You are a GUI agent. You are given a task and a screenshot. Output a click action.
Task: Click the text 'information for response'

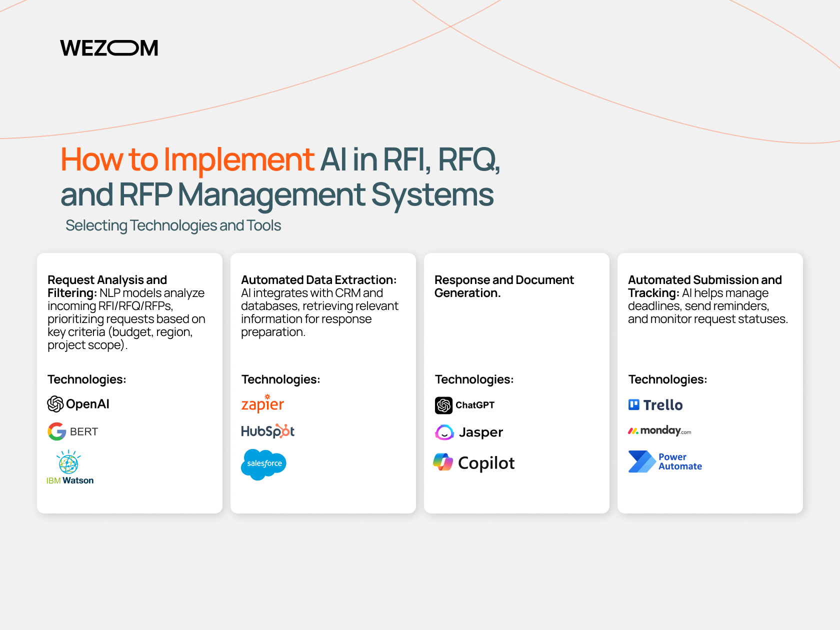[306, 319]
